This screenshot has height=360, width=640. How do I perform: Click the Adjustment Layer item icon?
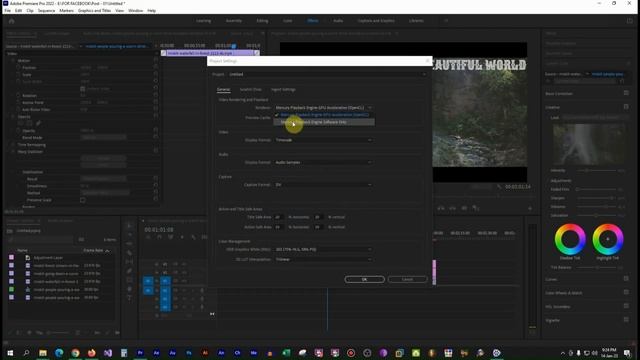(x=28, y=258)
